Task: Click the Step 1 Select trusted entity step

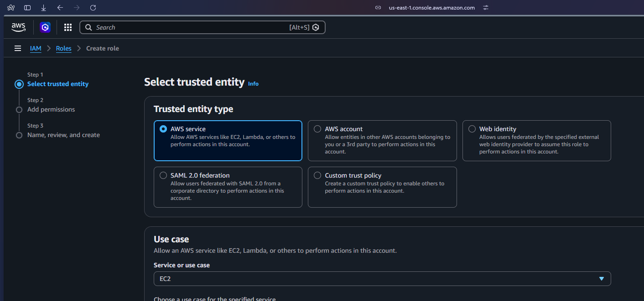Action: tap(58, 84)
